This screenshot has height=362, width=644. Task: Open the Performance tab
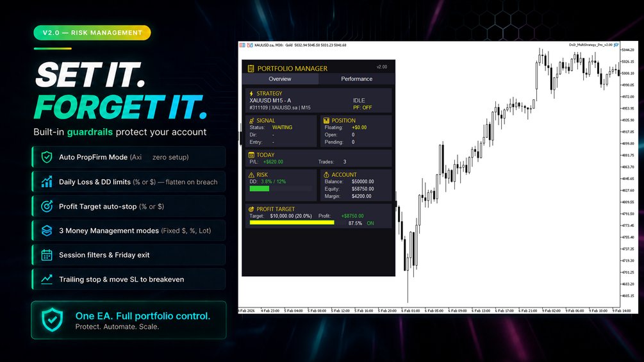pos(356,79)
